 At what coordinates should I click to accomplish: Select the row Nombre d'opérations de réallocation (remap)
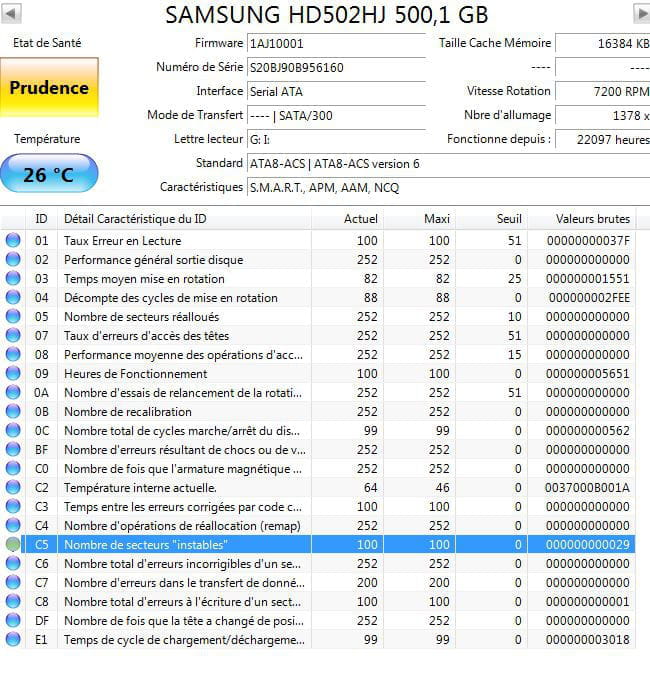(x=318, y=525)
